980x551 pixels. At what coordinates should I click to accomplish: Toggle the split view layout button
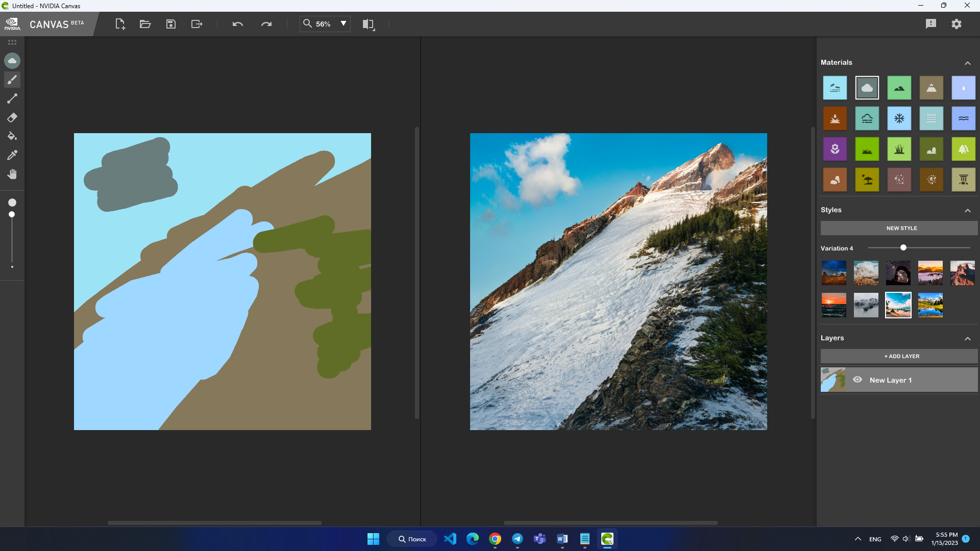368,24
